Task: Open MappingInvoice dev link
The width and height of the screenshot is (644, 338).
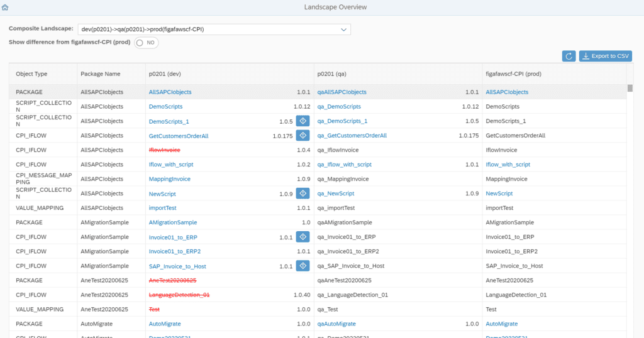Action: pos(170,179)
